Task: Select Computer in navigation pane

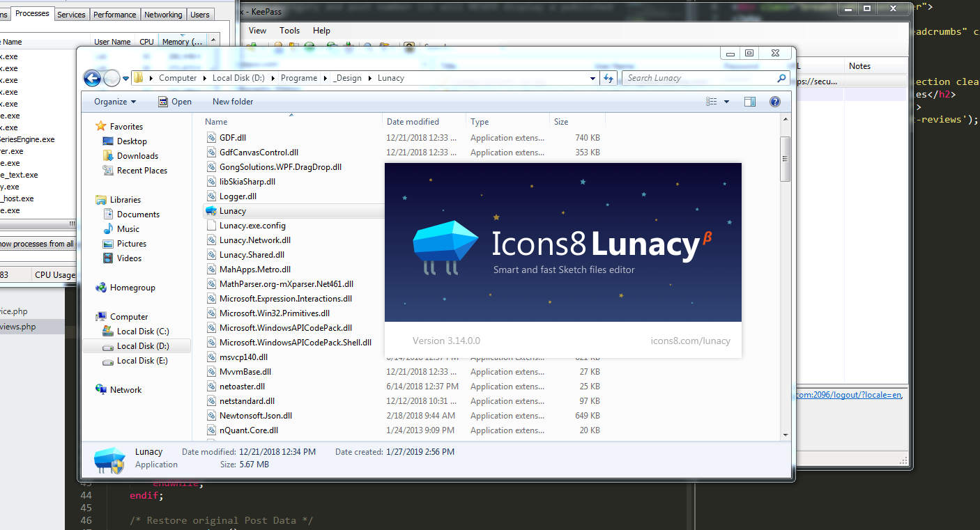Action: point(129,317)
